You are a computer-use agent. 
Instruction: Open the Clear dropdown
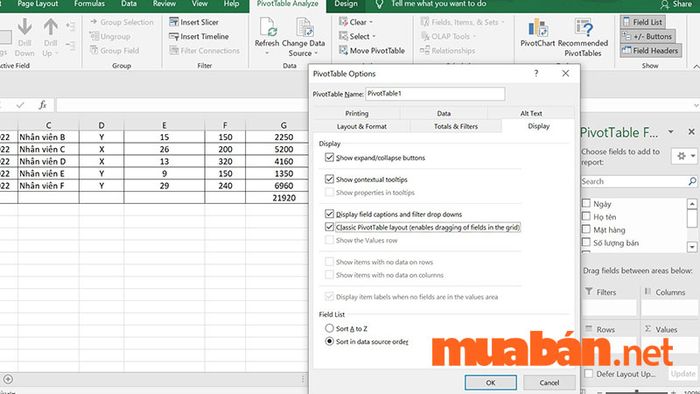pos(356,22)
